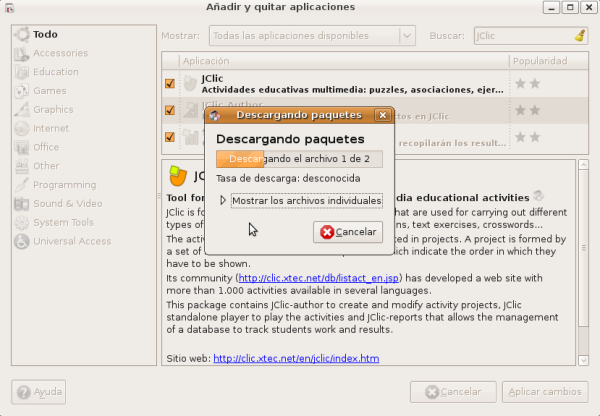Click the download progress bar
Image resolution: width=600 pixels, height=416 pixels.
299,159
